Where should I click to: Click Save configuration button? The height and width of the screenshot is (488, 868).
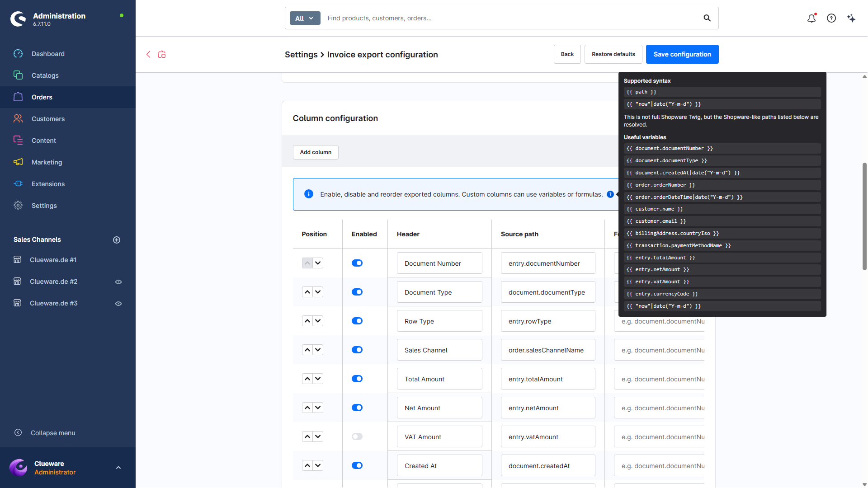click(682, 54)
